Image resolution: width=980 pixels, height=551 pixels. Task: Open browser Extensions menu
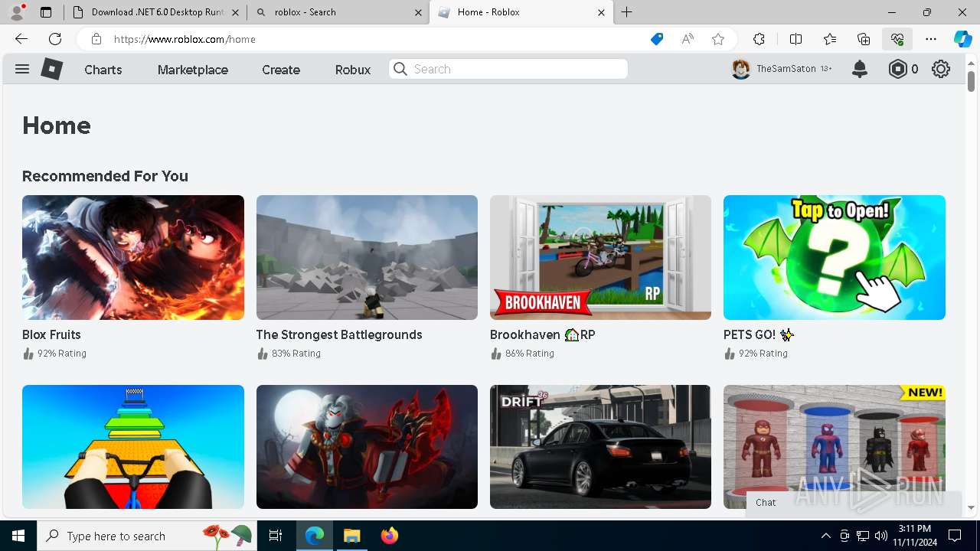pos(759,39)
